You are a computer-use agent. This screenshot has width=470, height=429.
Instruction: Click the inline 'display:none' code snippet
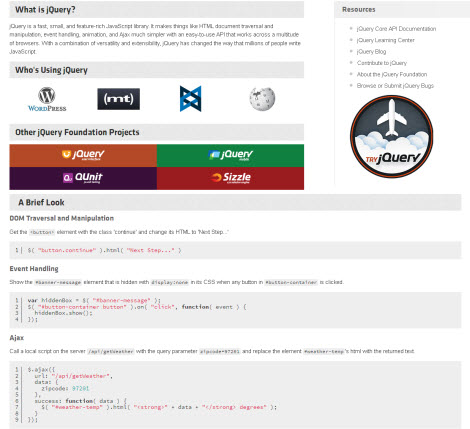point(170,282)
